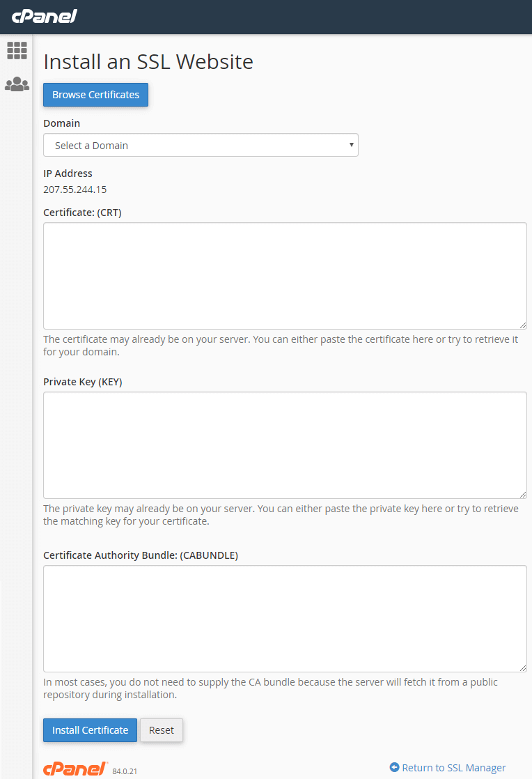Click the Domain field label
The width and height of the screenshot is (532, 779).
[61, 123]
